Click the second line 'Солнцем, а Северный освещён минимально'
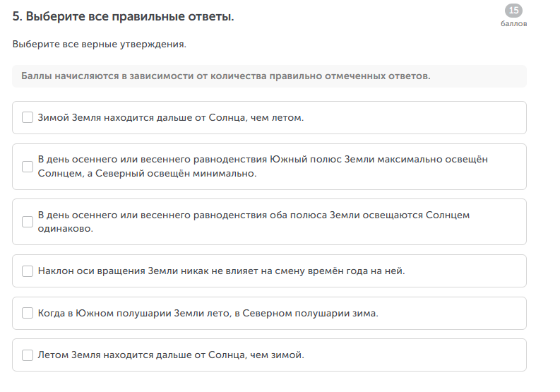This screenshot has width=560, height=392. [x=147, y=174]
